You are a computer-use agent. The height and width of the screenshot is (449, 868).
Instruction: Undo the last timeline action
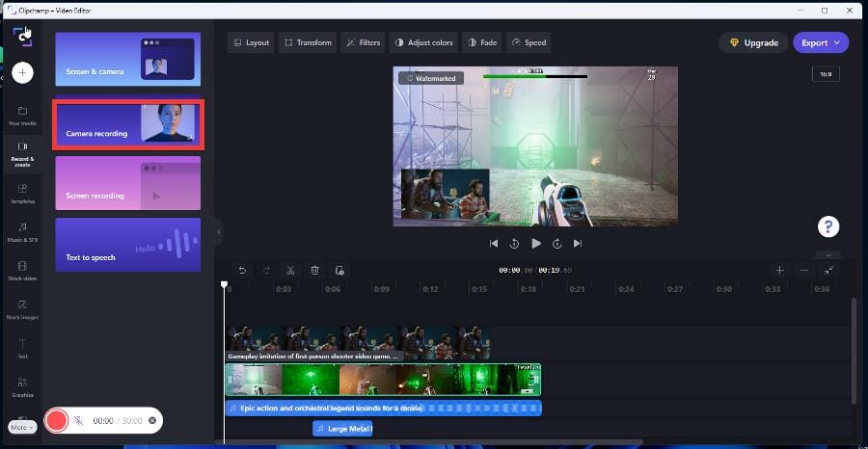click(x=242, y=271)
